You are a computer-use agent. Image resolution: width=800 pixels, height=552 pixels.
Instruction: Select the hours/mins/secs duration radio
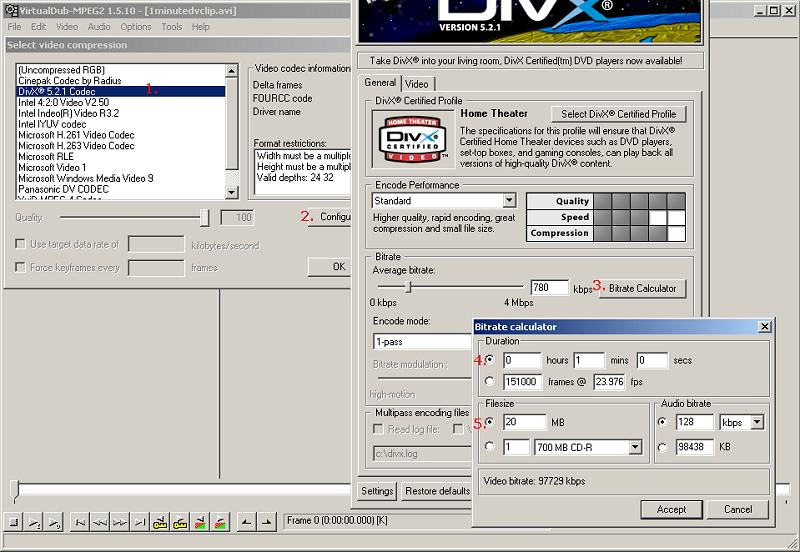pyautogui.click(x=490, y=360)
